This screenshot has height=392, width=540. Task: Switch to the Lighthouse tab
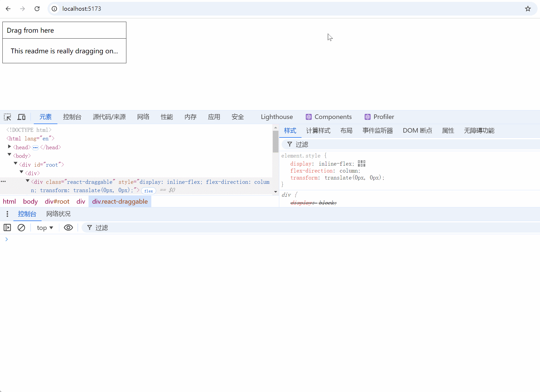pyautogui.click(x=277, y=117)
